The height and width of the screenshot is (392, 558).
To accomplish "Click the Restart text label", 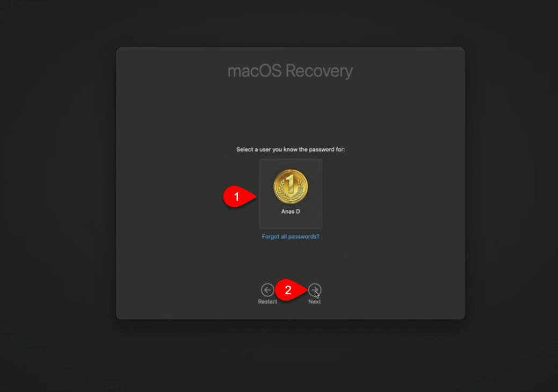I will pos(267,302).
